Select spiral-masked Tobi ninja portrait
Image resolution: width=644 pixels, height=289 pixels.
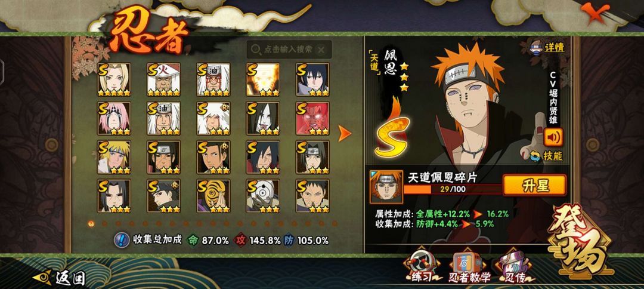[213, 196]
